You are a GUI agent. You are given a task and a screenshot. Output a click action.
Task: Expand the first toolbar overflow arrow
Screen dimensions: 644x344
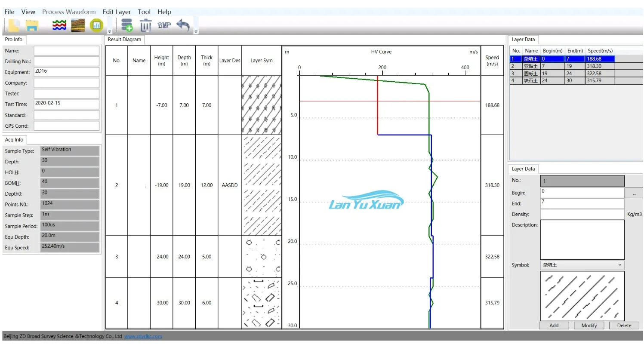(x=109, y=31)
